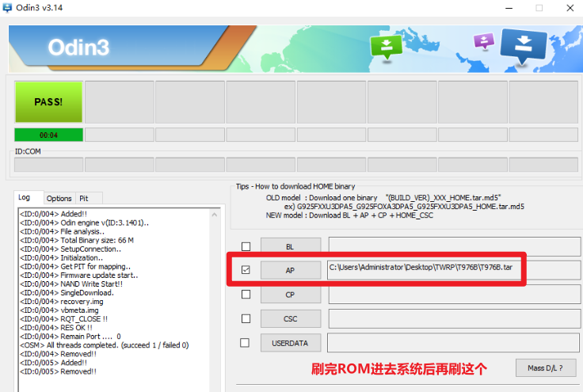Click log line 'Total Binary size: 66 M'
The width and height of the screenshot is (583, 392).
[x=77, y=241]
